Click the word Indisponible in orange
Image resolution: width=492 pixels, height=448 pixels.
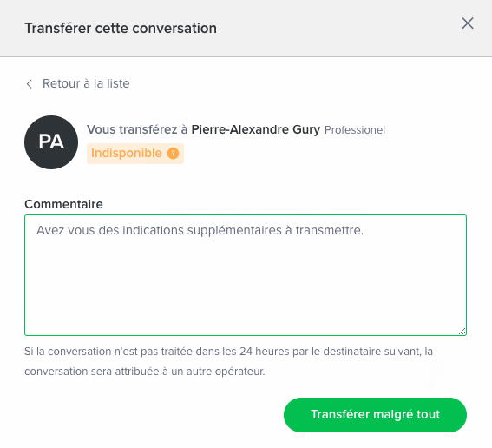click(x=127, y=153)
